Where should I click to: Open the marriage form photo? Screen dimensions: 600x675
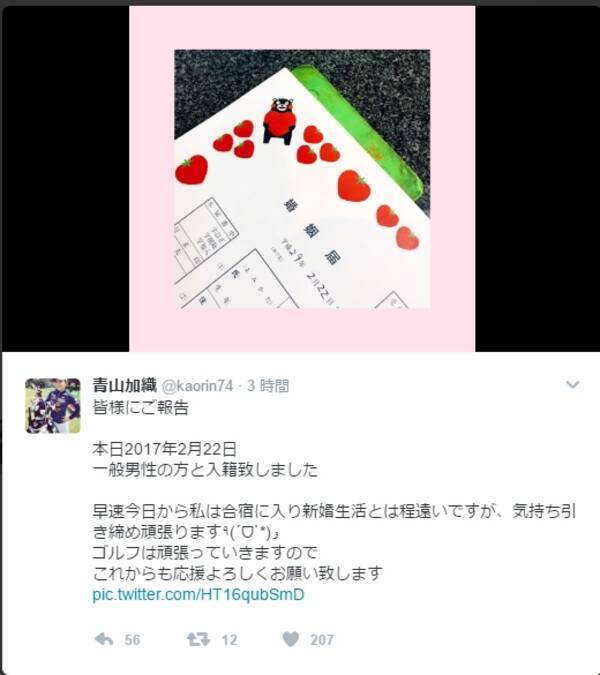[x=302, y=179]
